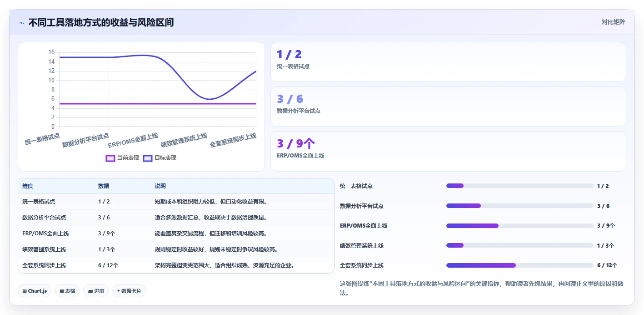Click the 全套系统同步上线 progress bar
Screen dimensions: 644x315
(520, 265)
